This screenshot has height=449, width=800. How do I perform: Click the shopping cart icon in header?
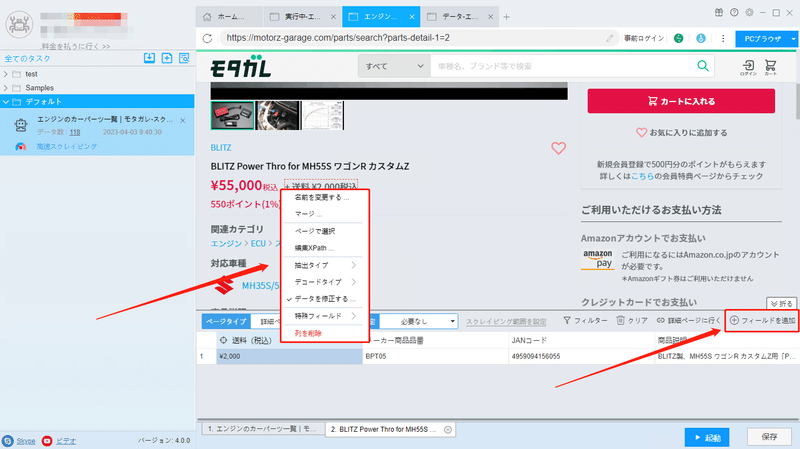pyautogui.click(x=770, y=67)
